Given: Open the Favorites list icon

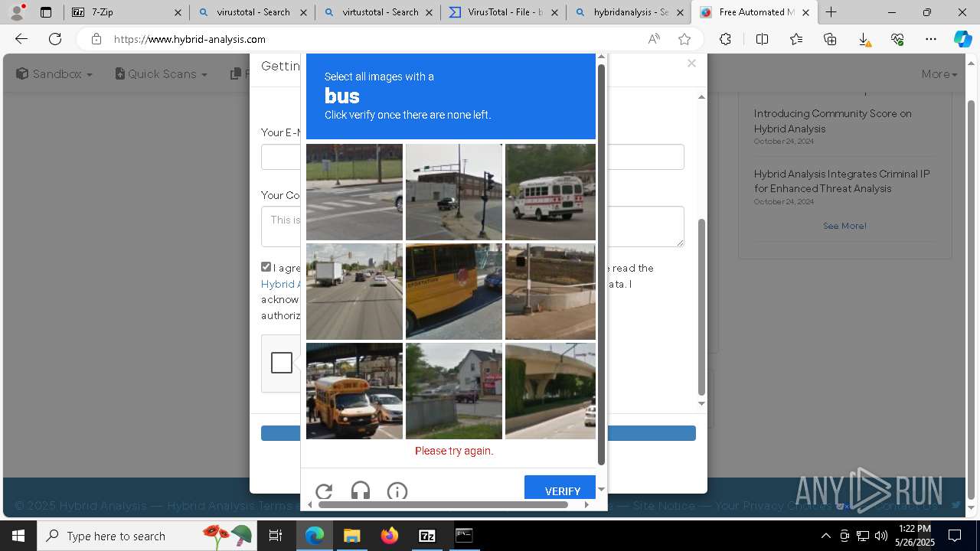Looking at the screenshot, I should 796,39.
